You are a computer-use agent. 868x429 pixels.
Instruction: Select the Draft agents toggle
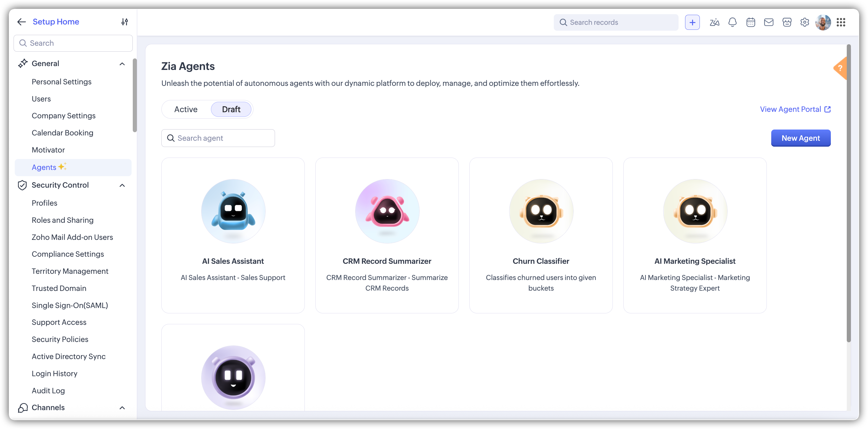tap(231, 109)
